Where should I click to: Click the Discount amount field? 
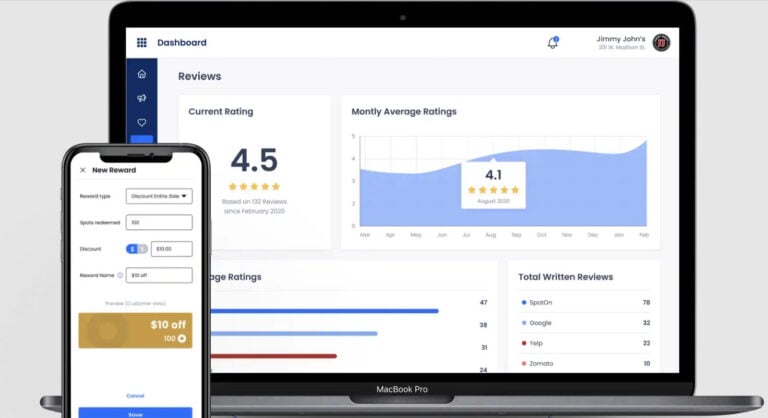(171, 248)
